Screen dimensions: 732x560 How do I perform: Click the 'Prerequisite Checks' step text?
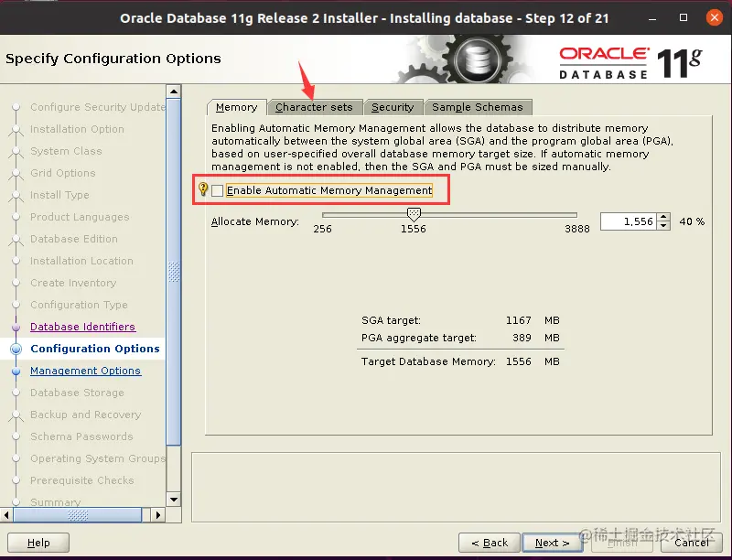(x=82, y=480)
